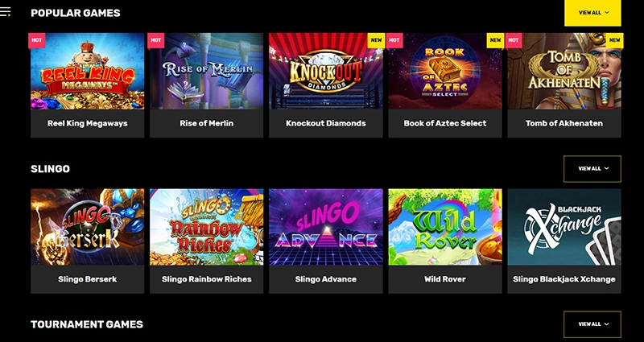Click NEW badge on Knockout Diamonds
644x342 pixels.
pos(376,40)
